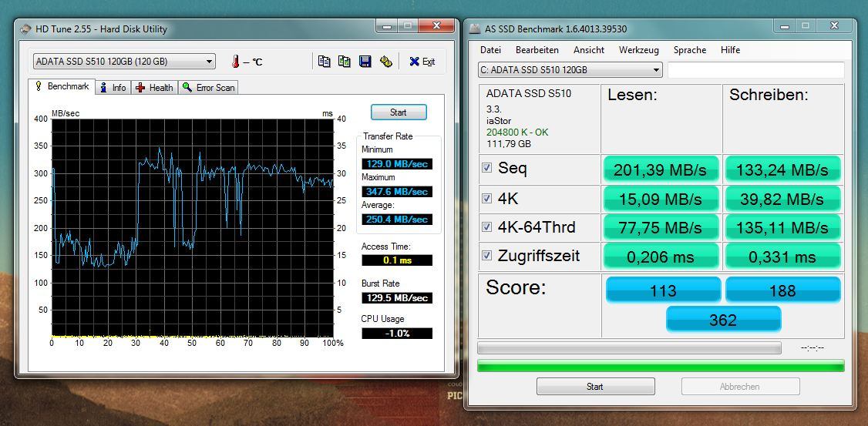
Task: Click the HD Tune title bar app icon
Action: [x=25, y=29]
